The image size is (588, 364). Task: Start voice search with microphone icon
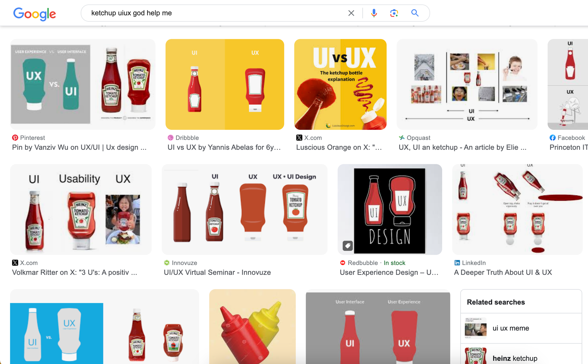(x=374, y=13)
